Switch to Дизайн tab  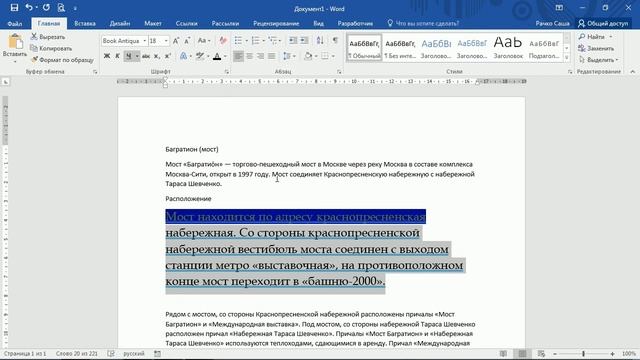[x=120, y=23]
